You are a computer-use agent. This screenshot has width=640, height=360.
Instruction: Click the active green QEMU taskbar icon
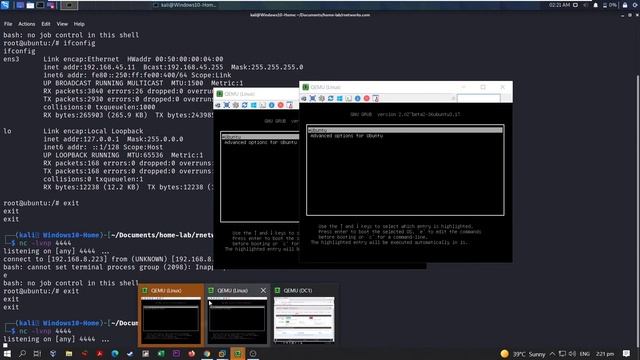[x=238, y=353]
